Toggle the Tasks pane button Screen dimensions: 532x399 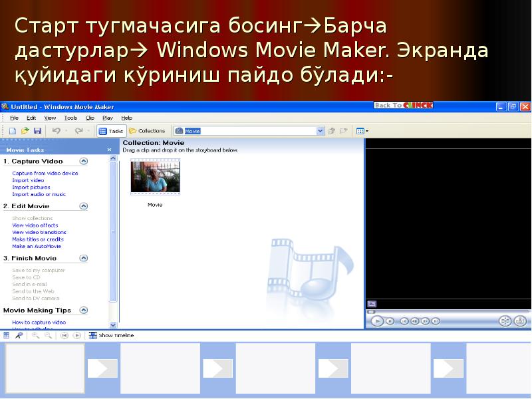[111, 131]
